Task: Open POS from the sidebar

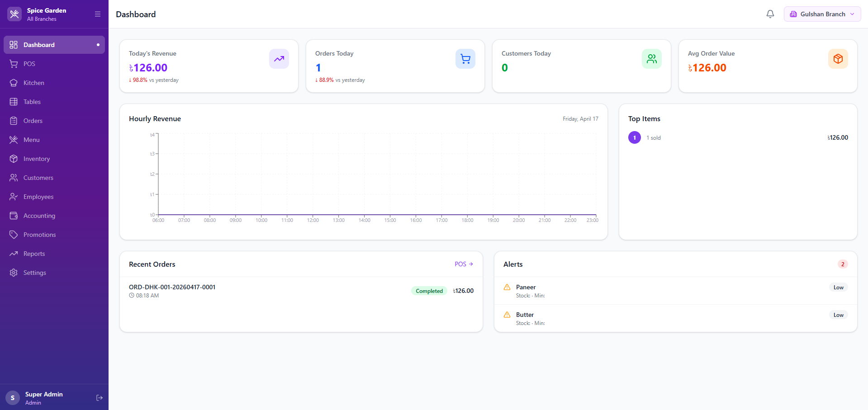Action: 54,64
